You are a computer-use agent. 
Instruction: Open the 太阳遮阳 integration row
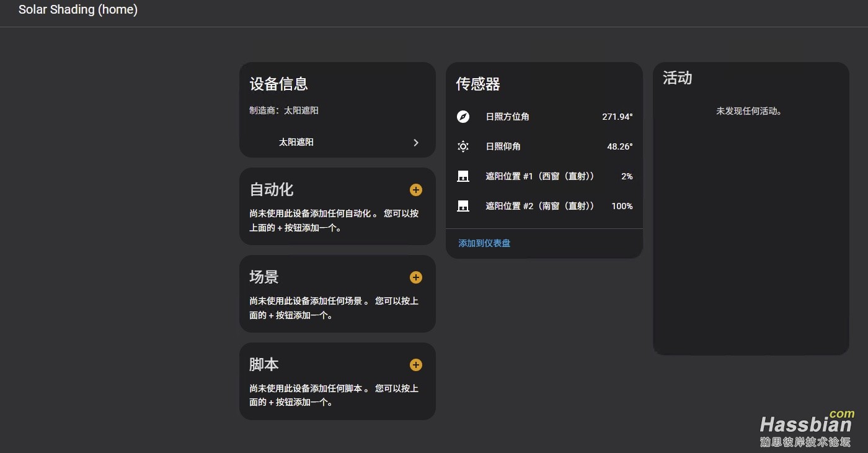point(337,143)
